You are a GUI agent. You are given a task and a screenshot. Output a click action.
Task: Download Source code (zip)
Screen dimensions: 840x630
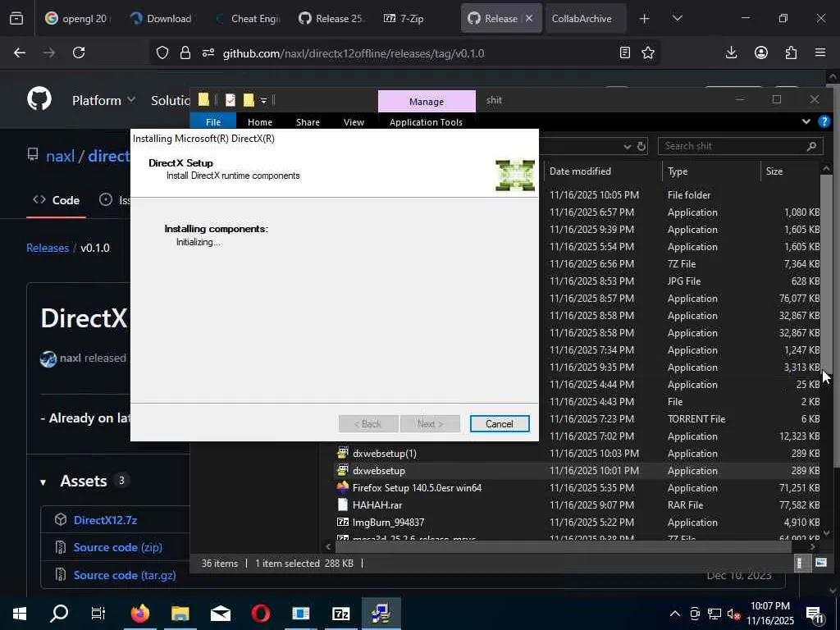(118, 547)
